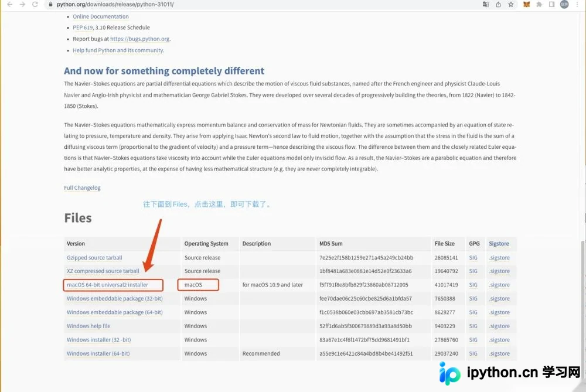Open .sigstore link for Windows installer 64-bit
This screenshot has width=586, height=392.
(499, 353)
